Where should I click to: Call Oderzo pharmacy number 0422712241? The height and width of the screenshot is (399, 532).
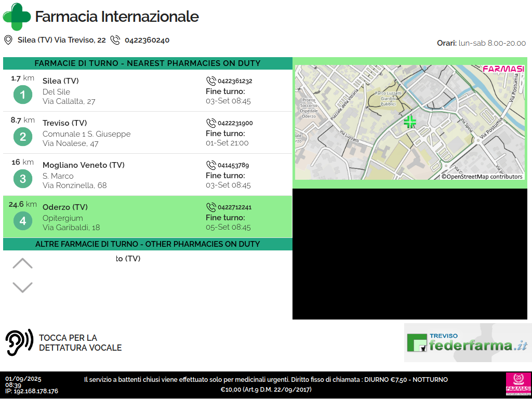229,207
